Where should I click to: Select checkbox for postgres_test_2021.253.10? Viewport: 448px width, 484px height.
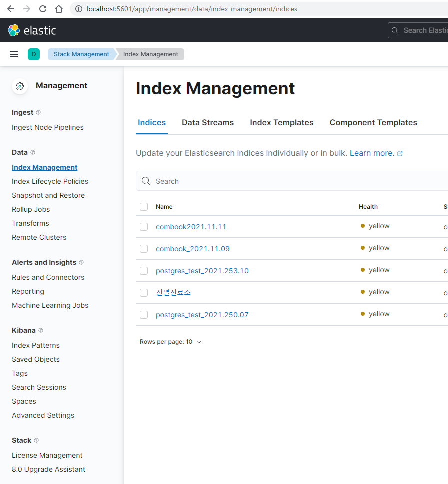click(144, 271)
